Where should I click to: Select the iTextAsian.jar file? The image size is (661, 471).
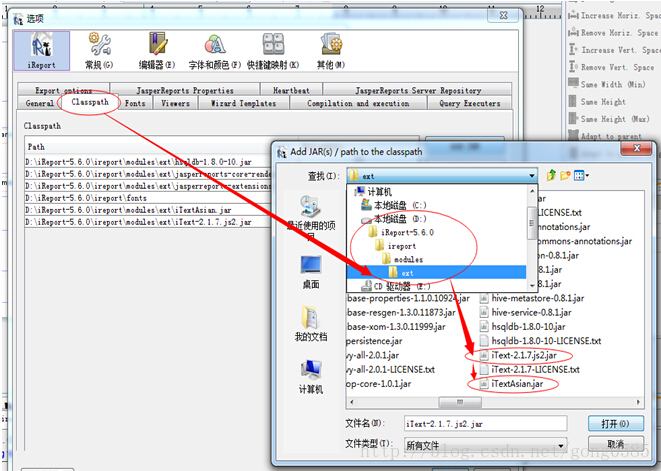click(x=512, y=384)
